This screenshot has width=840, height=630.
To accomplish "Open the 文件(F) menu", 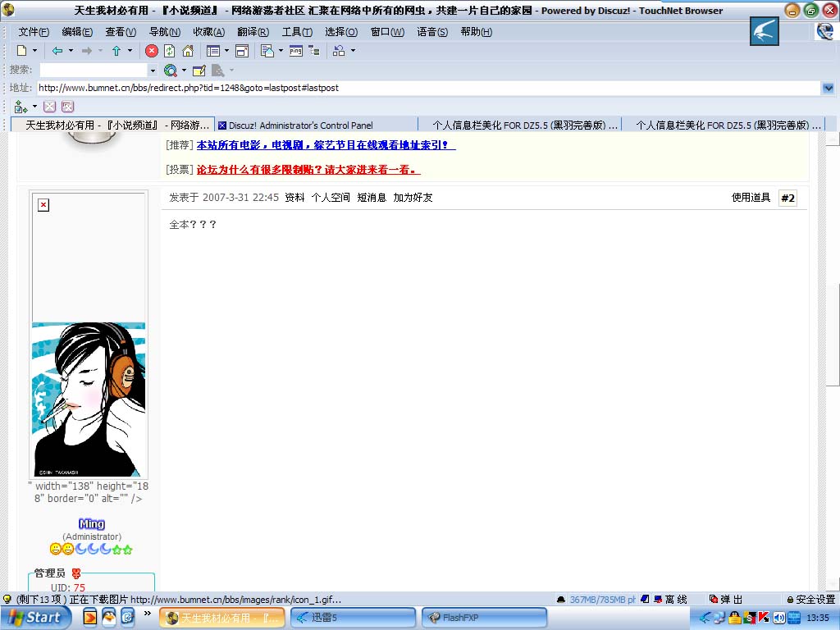I will (34, 32).
